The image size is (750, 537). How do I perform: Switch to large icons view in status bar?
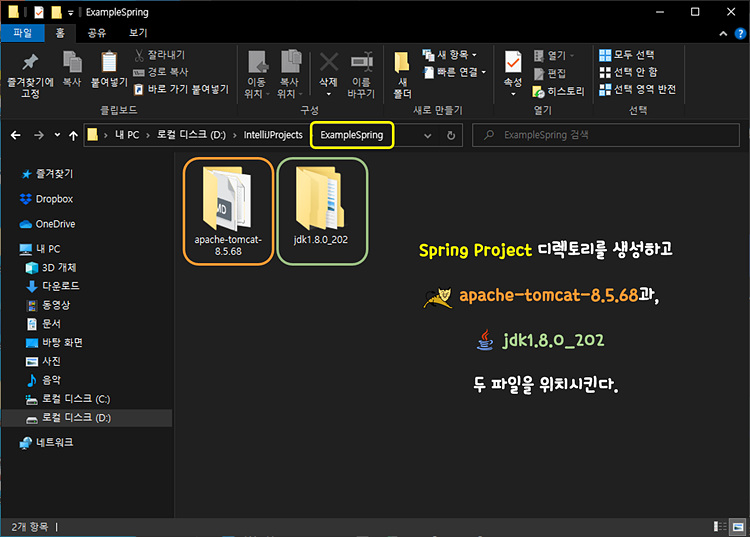(x=738, y=526)
